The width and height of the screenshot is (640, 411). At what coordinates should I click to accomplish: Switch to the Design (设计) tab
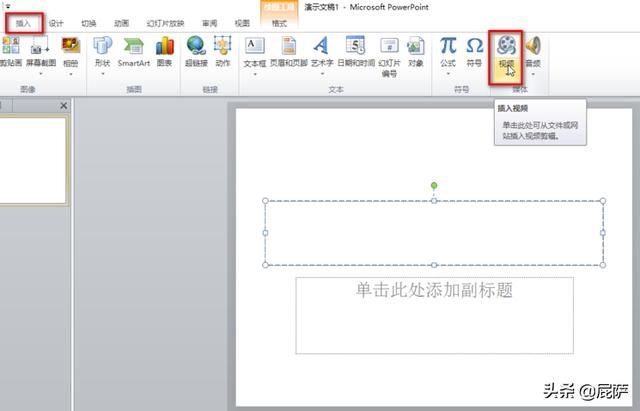(56, 22)
